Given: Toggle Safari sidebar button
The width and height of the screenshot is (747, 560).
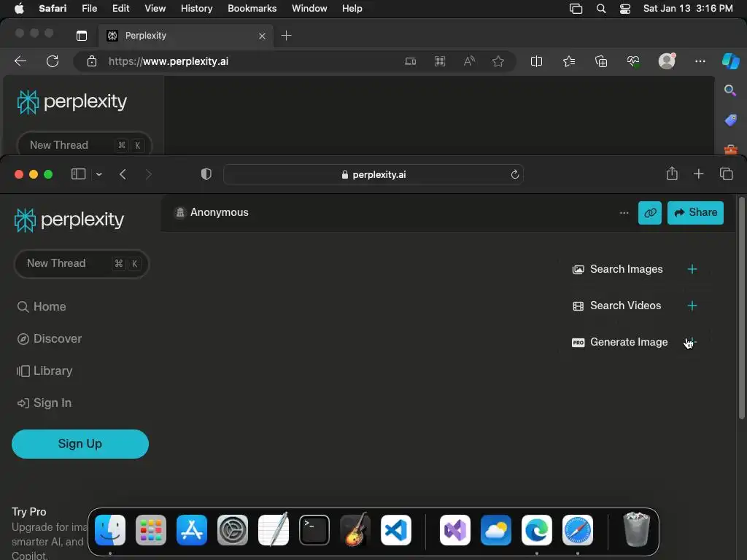Looking at the screenshot, I should [78, 174].
